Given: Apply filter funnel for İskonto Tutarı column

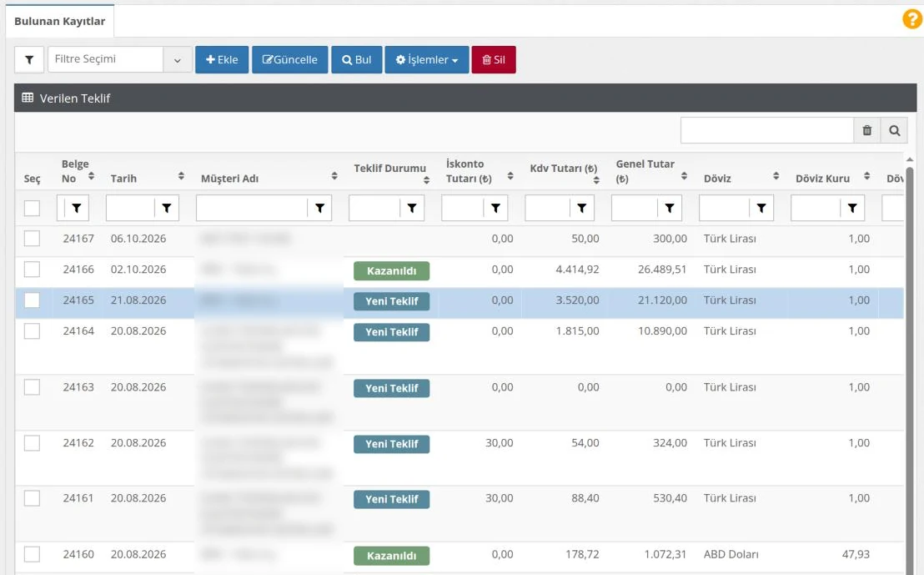Looking at the screenshot, I should (x=495, y=208).
